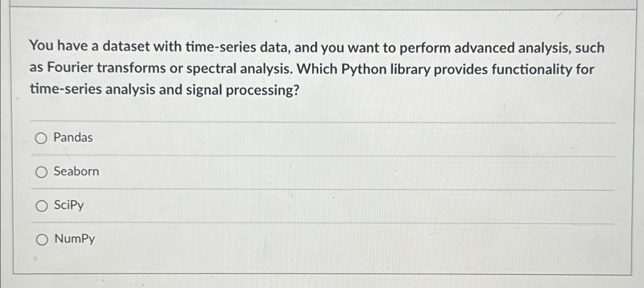The image size is (644, 288).
Task: Pick the second answer option Seaborn
Action: tap(42, 172)
